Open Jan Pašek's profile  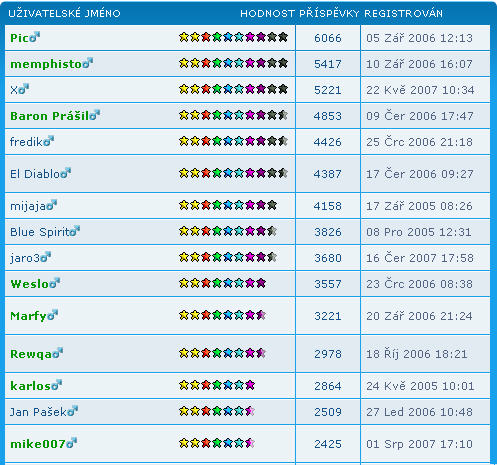39,412
